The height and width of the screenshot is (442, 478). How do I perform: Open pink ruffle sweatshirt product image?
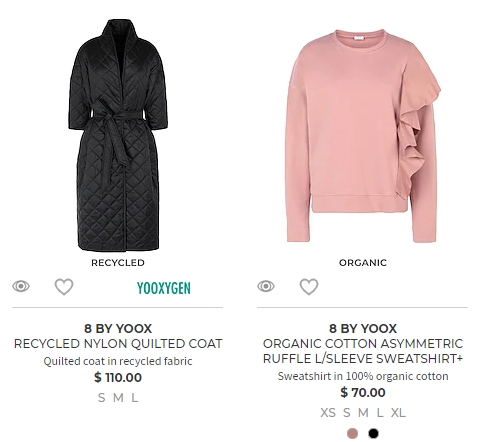point(363,136)
